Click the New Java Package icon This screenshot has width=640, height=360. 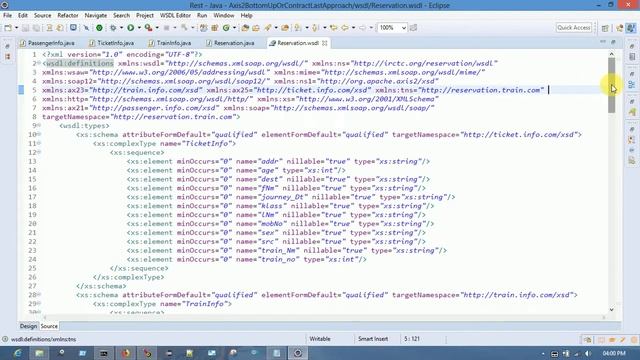pos(214,28)
